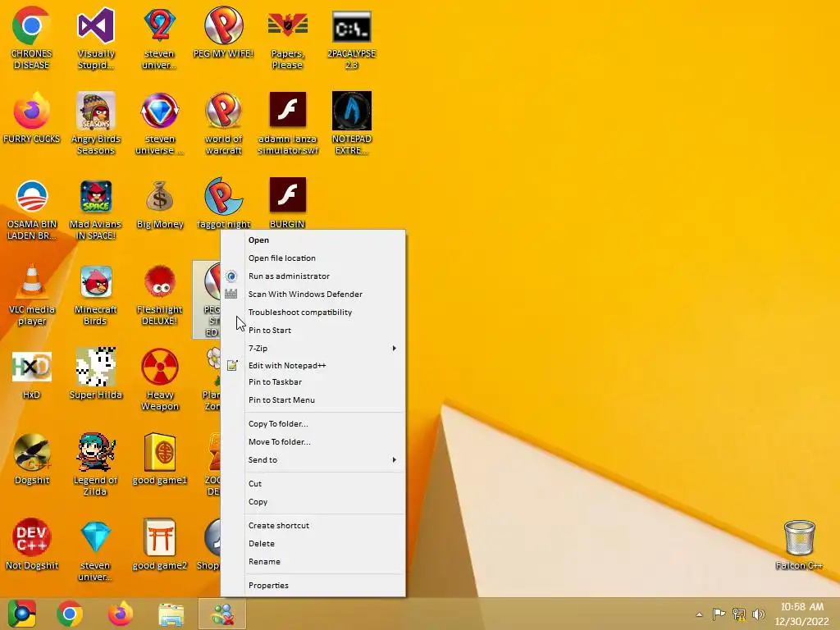The height and width of the screenshot is (630, 840).
Task: Choose Troubleshoot compatibility
Action: [313, 313]
